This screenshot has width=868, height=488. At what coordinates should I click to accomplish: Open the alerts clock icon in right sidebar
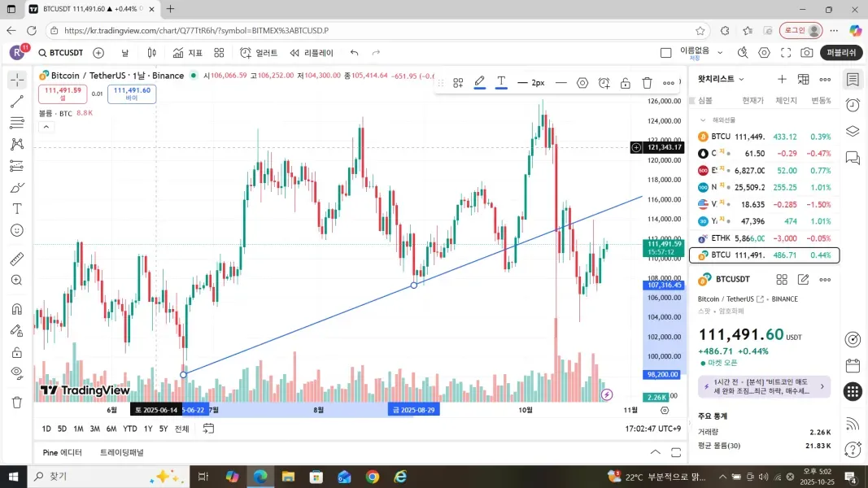(853, 105)
